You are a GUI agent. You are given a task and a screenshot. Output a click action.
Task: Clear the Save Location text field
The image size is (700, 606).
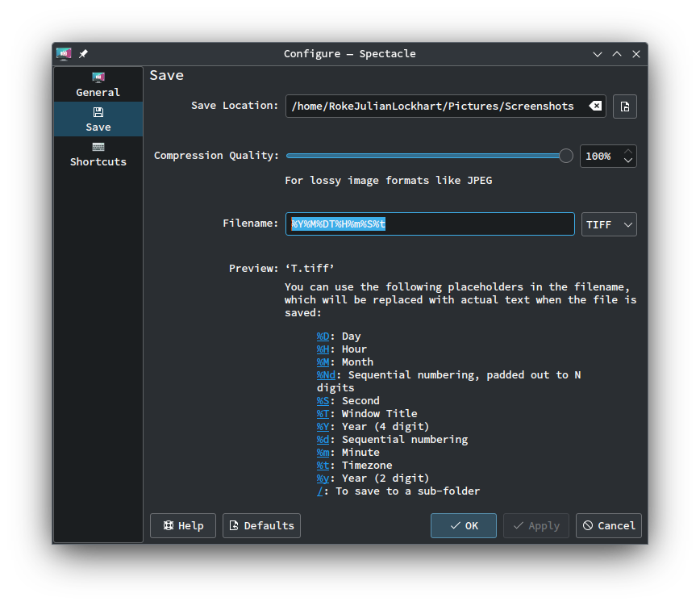(x=594, y=106)
